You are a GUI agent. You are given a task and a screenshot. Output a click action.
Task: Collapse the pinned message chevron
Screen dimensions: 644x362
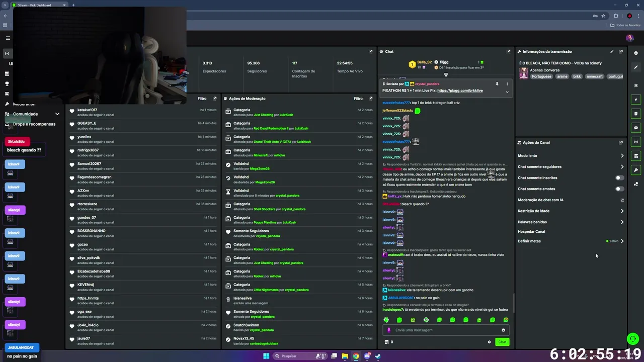pyautogui.click(x=507, y=92)
